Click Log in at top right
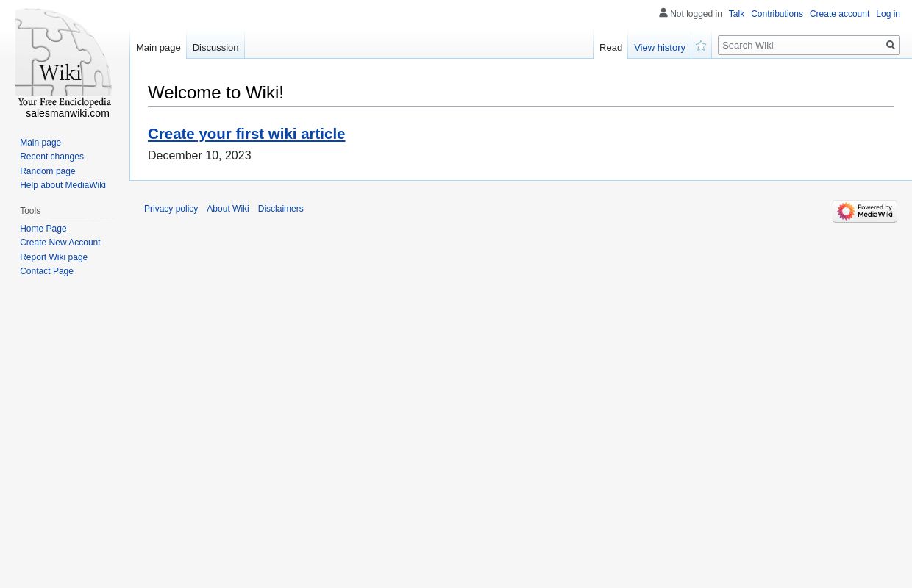Viewport: 912px width, 588px height. click(x=888, y=14)
